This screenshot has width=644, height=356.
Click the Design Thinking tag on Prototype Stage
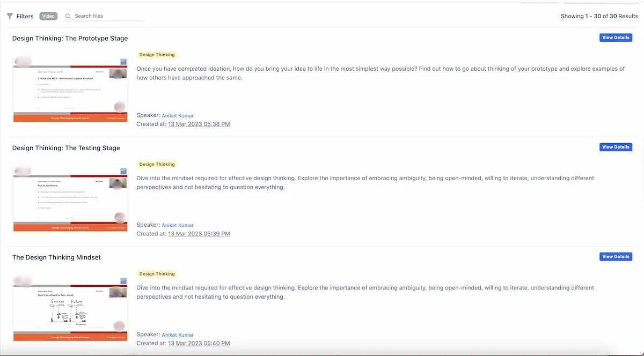click(157, 54)
